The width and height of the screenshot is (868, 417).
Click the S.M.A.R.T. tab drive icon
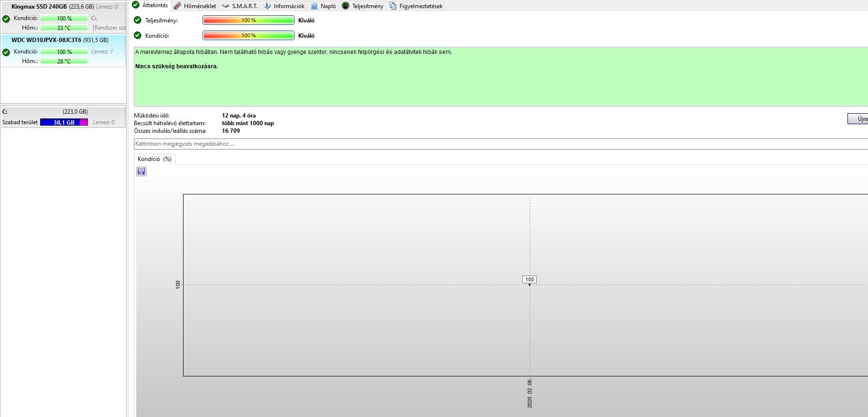pos(226,6)
